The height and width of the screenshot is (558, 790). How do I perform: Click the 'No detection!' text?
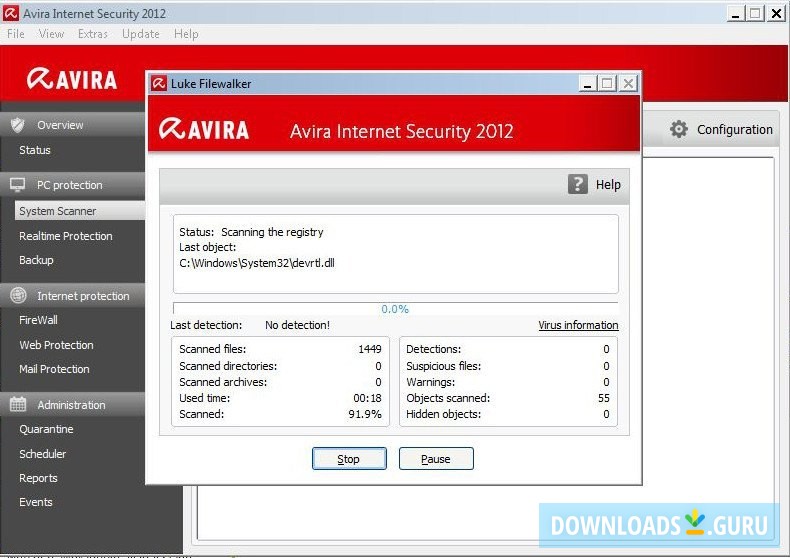coord(297,325)
